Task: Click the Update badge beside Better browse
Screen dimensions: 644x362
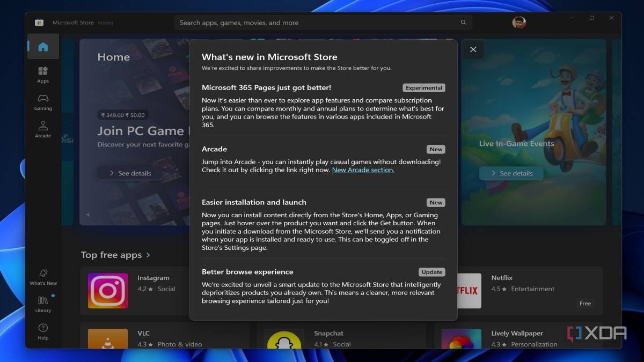Action: click(431, 272)
